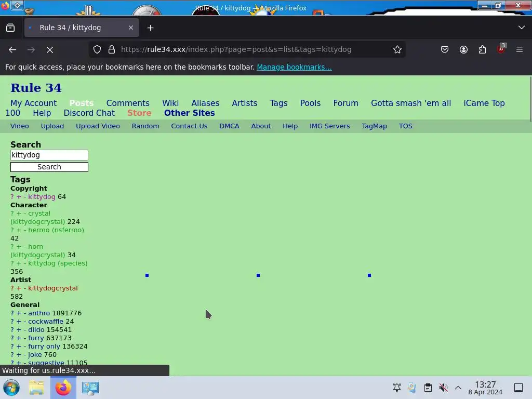This screenshot has width=532, height=399.
Task: Click the minus link beside the joke tag
Action: point(25,354)
